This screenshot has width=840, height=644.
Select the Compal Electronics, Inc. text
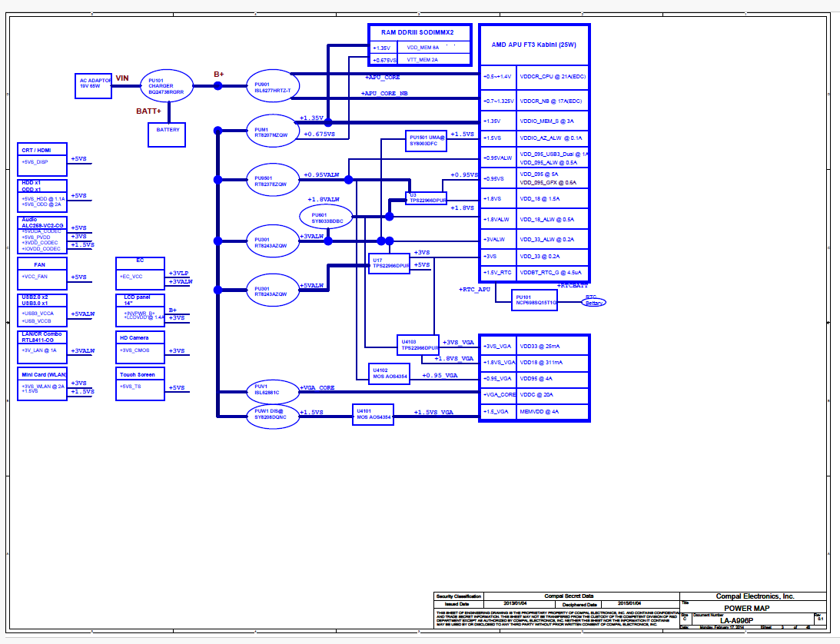755,596
